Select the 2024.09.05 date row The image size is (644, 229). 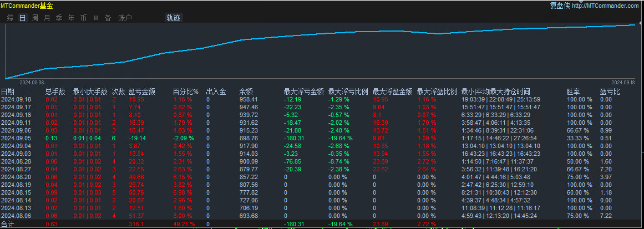(16, 138)
